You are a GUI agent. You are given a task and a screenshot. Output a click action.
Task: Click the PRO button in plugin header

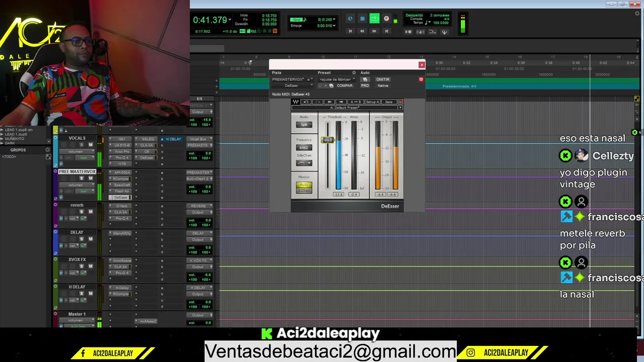click(365, 85)
